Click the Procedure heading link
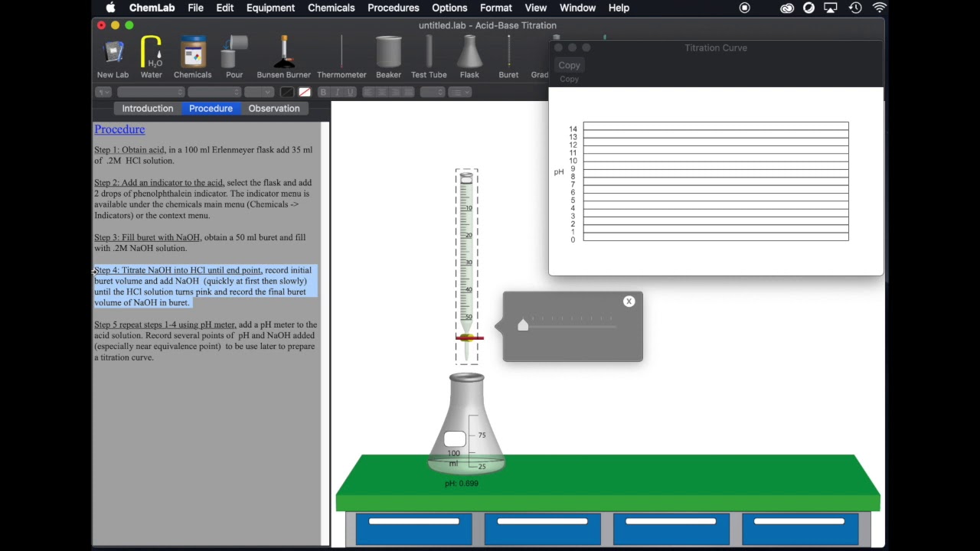This screenshot has width=980, height=551. coord(119,129)
